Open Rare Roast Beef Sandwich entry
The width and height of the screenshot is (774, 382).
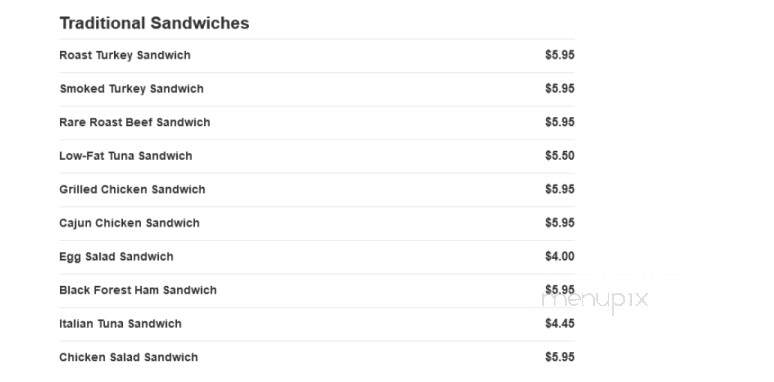click(135, 122)
